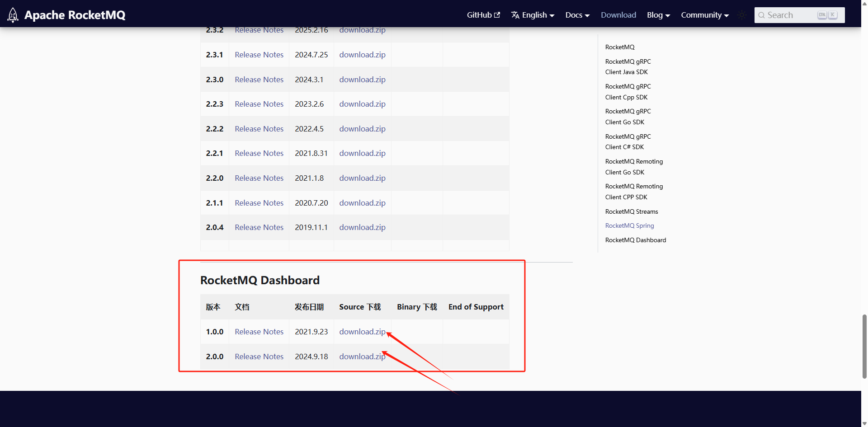Download Dashboard 1.0.0 source zip
The height and width of the screenshot is (427, 868).
pos(362,332)
